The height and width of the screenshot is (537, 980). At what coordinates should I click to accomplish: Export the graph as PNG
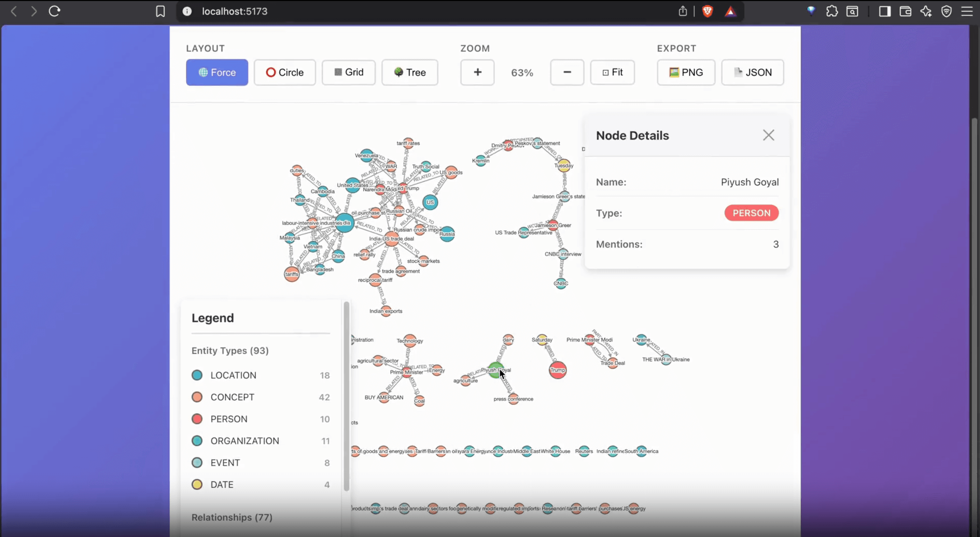click(686, 72)
